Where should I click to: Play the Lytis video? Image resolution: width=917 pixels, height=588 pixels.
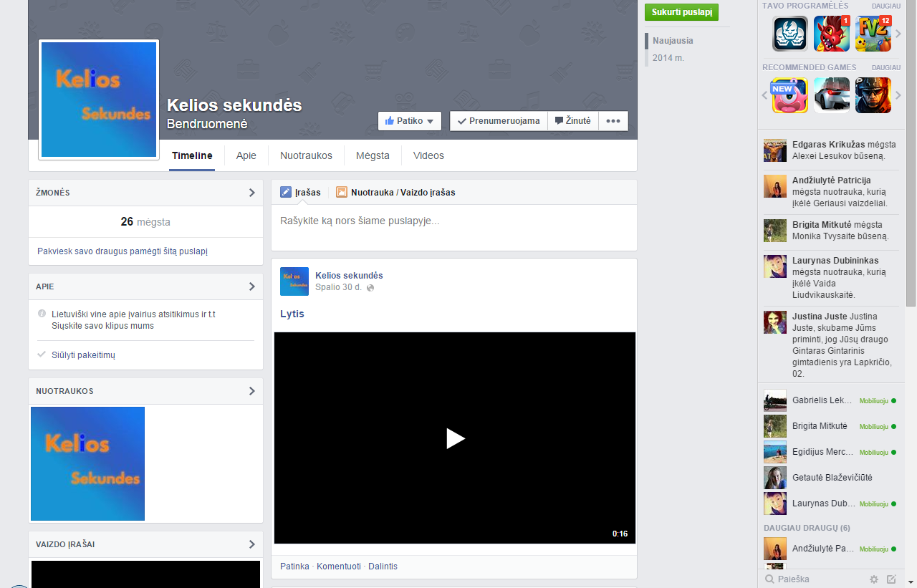[x=455, y=438]
